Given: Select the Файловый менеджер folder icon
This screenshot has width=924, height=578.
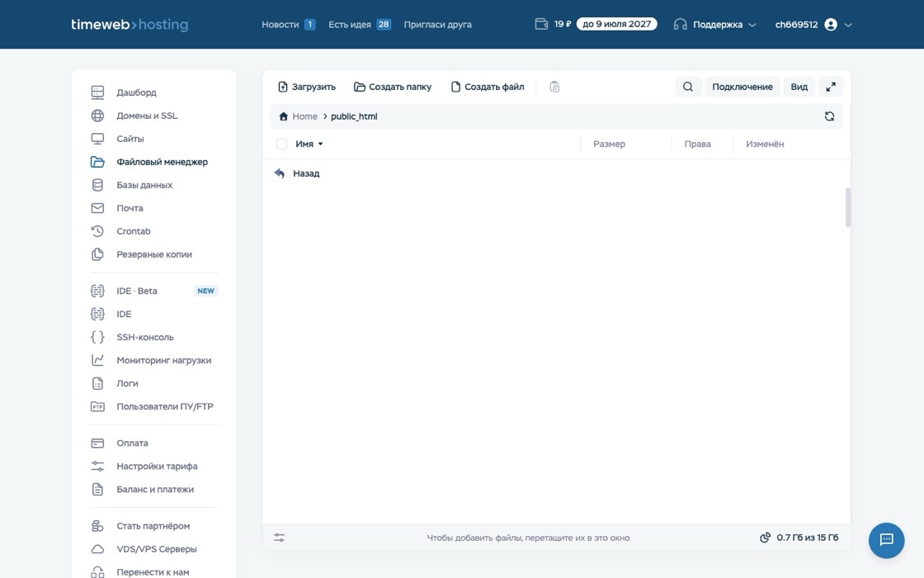Looking at the screenshot, I should pyautogui.click(x=97, y=162).
